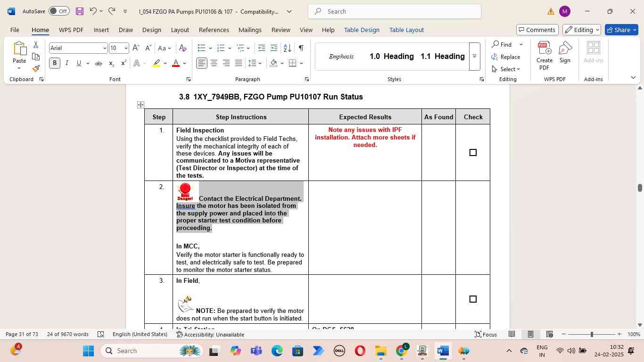This screenshot has height=362, width=644.
Task: Decrease paragraph indent
Action: [262, 48]
